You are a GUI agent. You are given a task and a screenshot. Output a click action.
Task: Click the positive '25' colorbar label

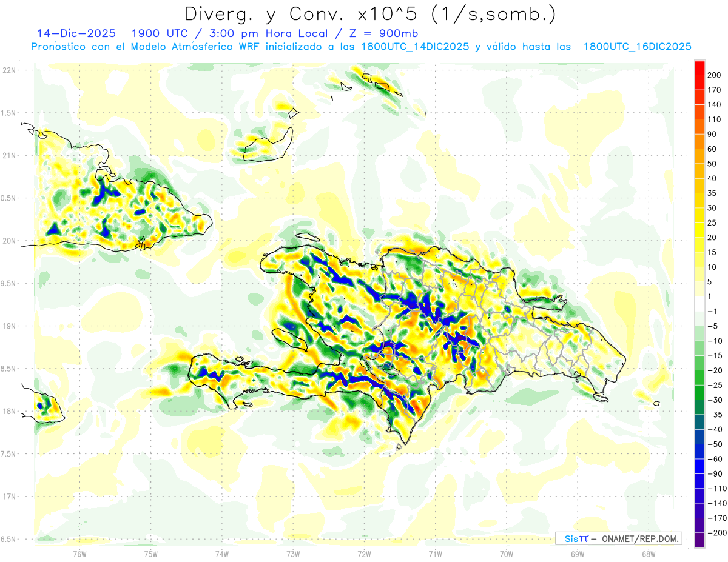[713, 222]
